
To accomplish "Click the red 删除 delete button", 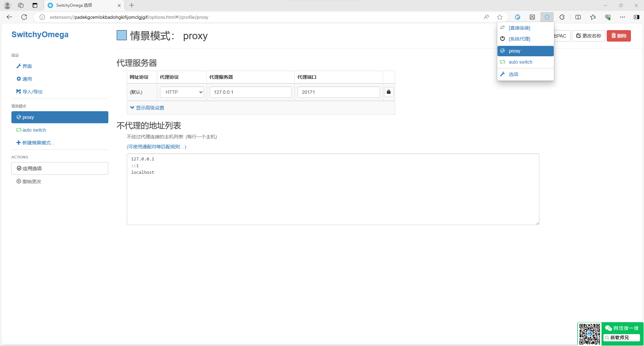I will (x=619, y=36).
